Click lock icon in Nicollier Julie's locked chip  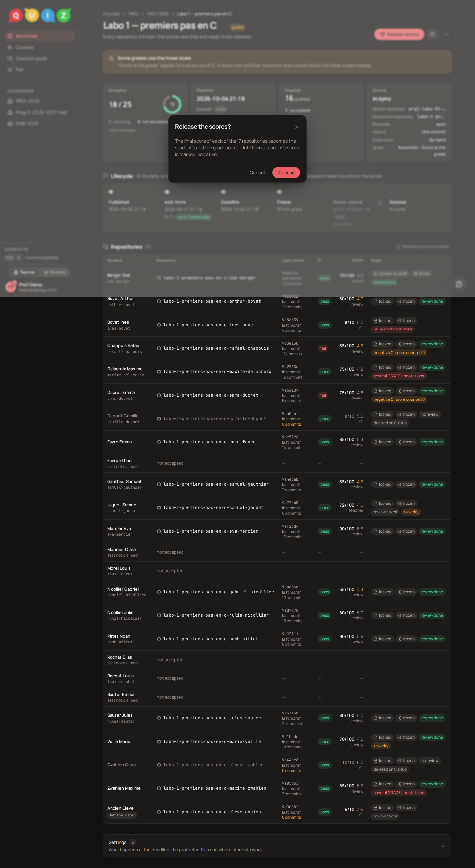tap(376, 616)
